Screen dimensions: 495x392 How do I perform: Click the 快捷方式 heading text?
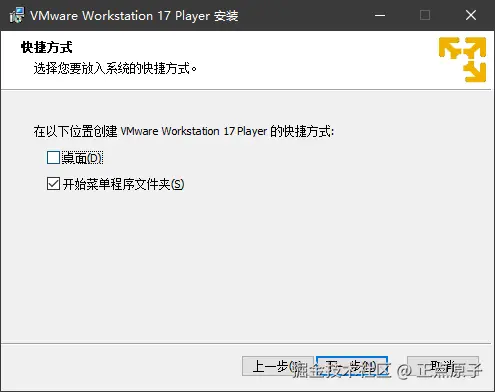tap(46, 47)
